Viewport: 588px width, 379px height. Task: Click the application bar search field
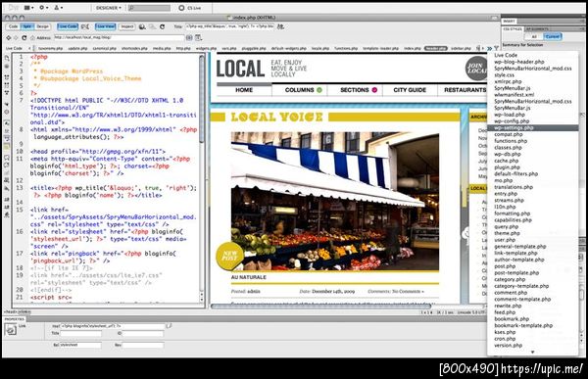click(x=149, y=8)
